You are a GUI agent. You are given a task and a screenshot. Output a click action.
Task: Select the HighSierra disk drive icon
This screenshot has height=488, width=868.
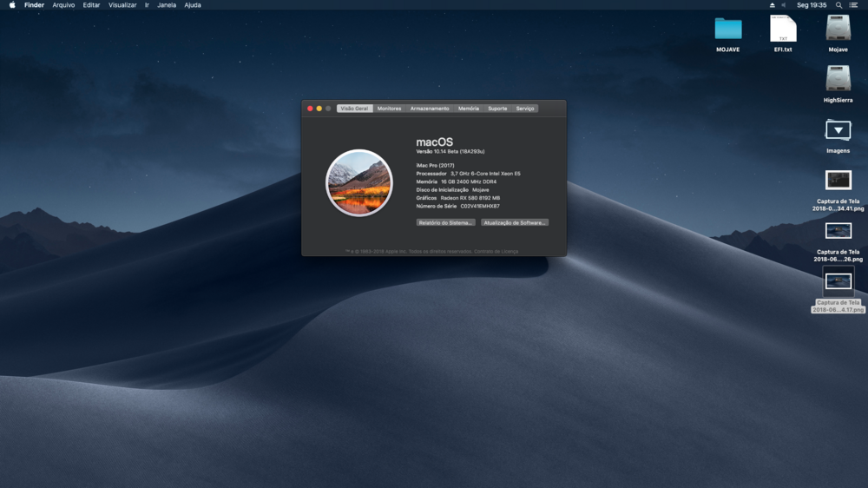pos(838,80)
